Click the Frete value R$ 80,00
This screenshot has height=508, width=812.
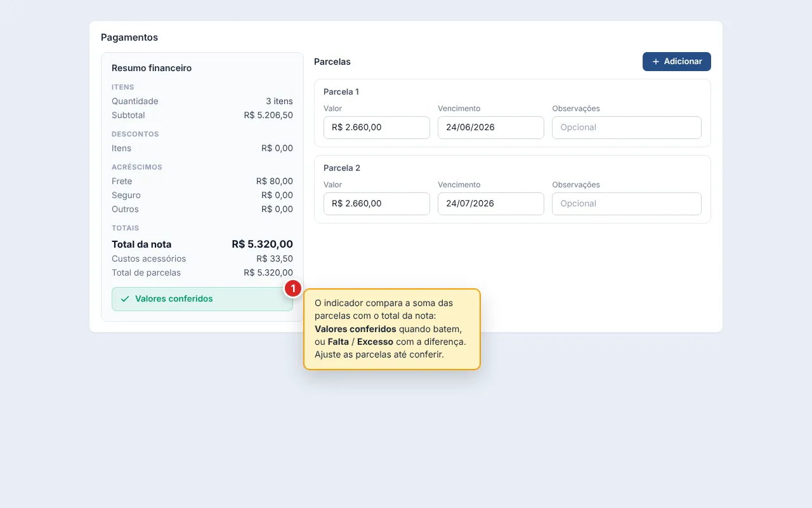pyautogui.click(x=275, y=182)
